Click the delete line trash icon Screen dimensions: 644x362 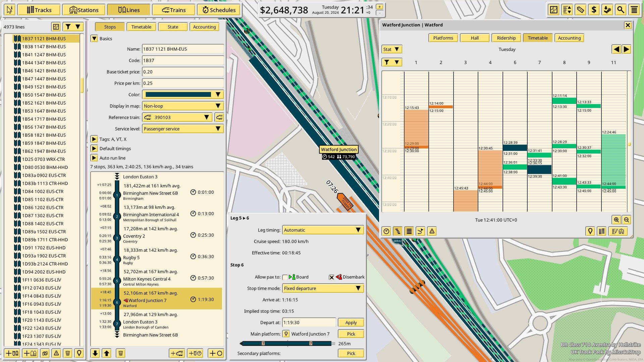[67, 354]
